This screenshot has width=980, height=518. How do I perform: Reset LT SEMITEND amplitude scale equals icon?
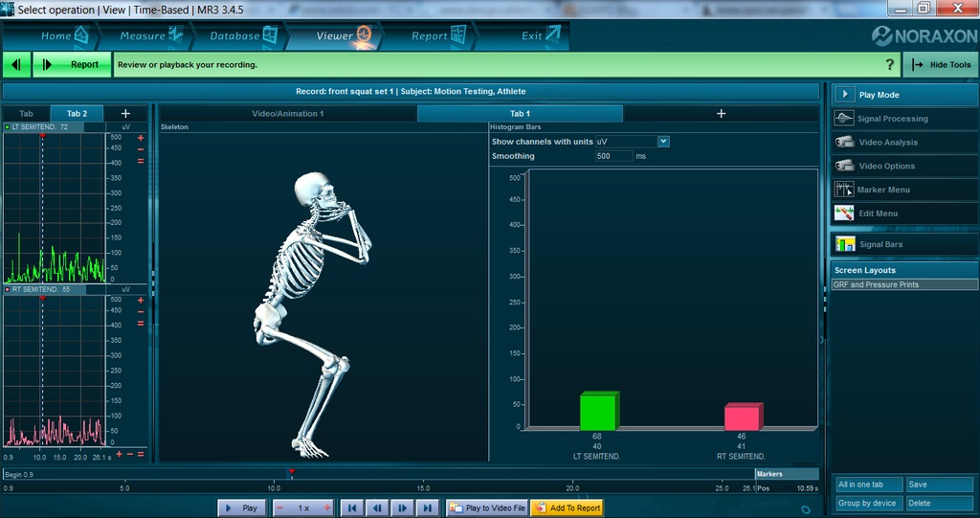[141, 162]
